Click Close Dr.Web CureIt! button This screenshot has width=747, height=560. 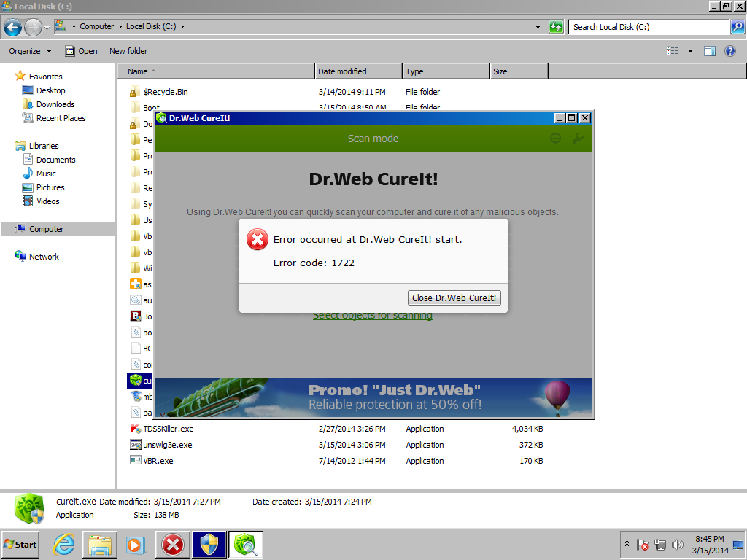click(x=454, y=297)
